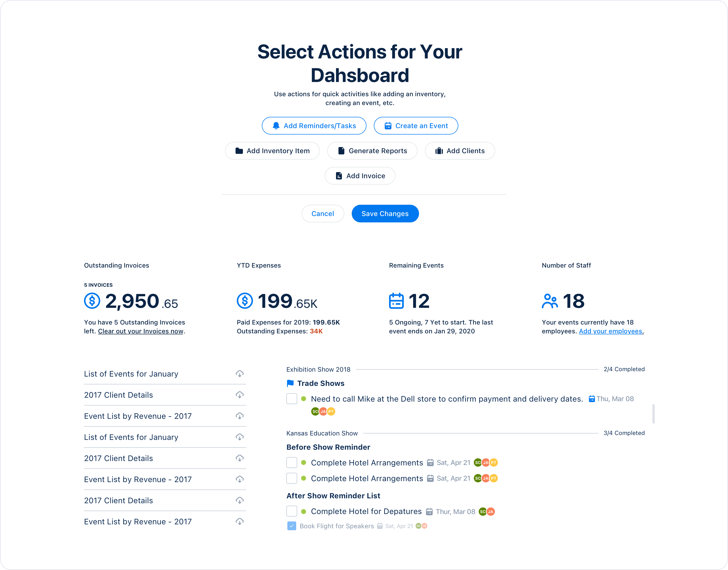
Task: Click the blue flag icon by Trade Shows
Action: (x=290, y=383)
